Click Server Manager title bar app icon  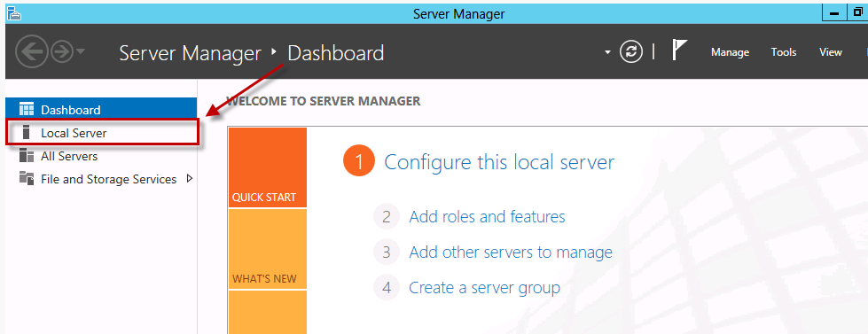[x=14, y=13]
